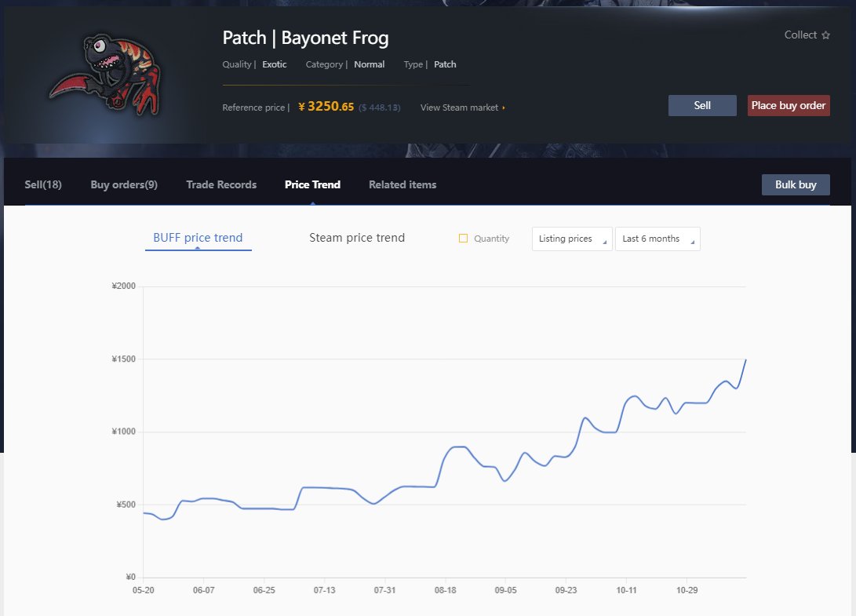This screenshot has width=856, height=616.
Task: Expand the Listing prices dropdown
Action: pyautogui.click(x=571, y=239)
